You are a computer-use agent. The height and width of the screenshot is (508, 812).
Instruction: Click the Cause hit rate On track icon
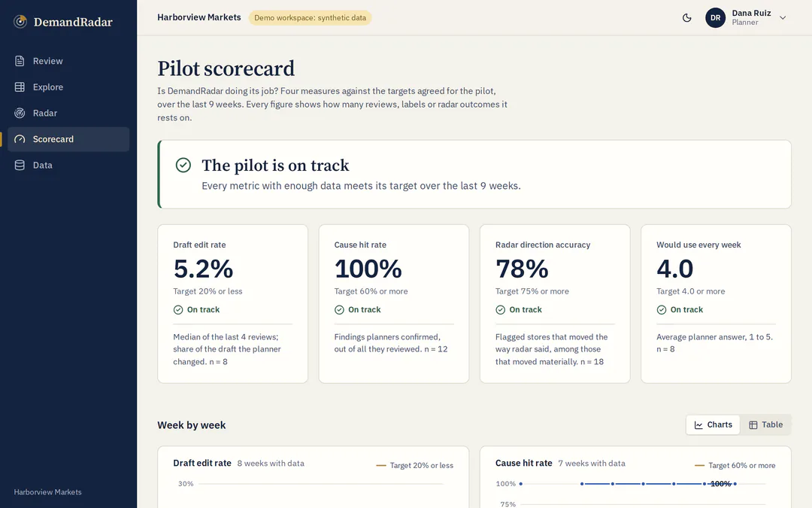point(339,309)
